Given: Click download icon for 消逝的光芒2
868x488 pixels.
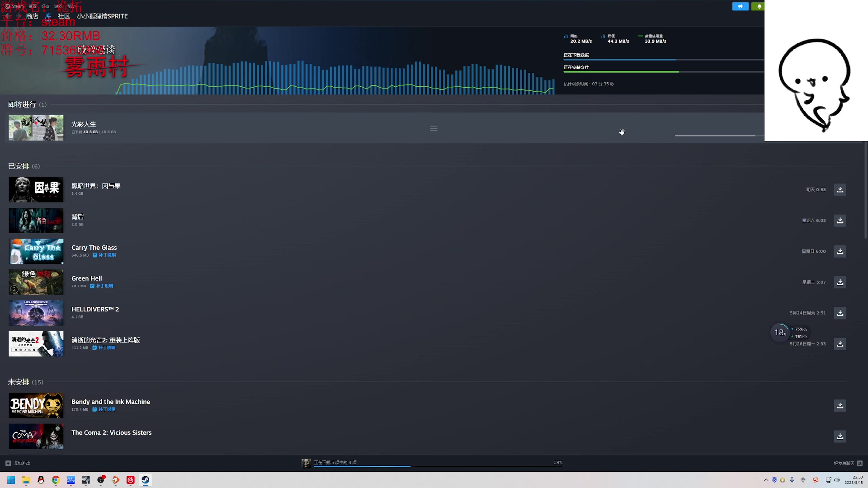Looking at the screenshot, I should (840, 344).
